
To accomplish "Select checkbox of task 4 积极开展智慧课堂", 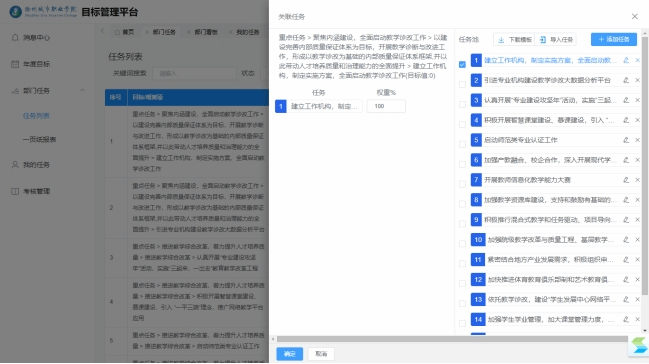I will tap(462, 124).
